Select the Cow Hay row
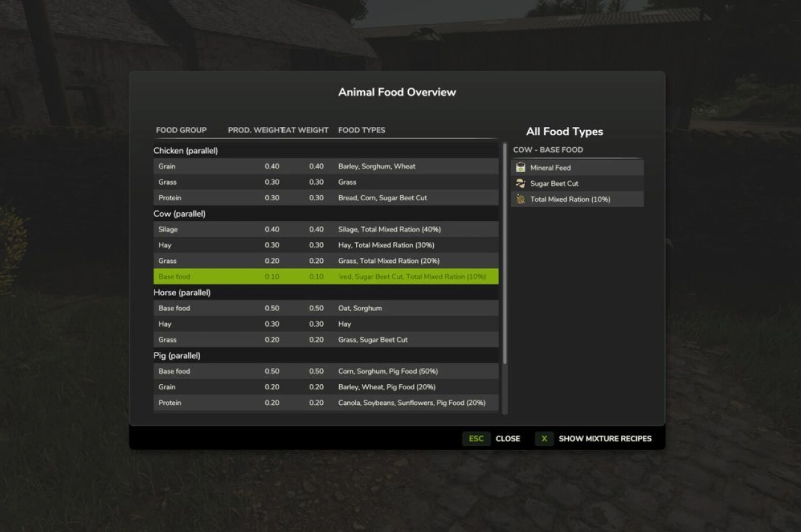 click(325, 245)
